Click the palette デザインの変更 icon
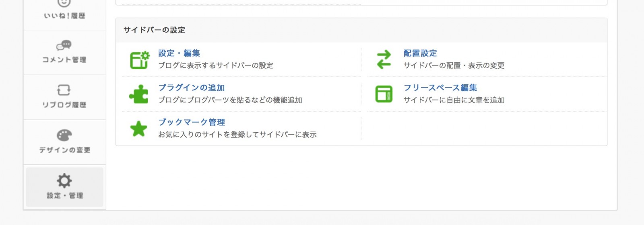 pyautogui.click(x=64, y=135)
